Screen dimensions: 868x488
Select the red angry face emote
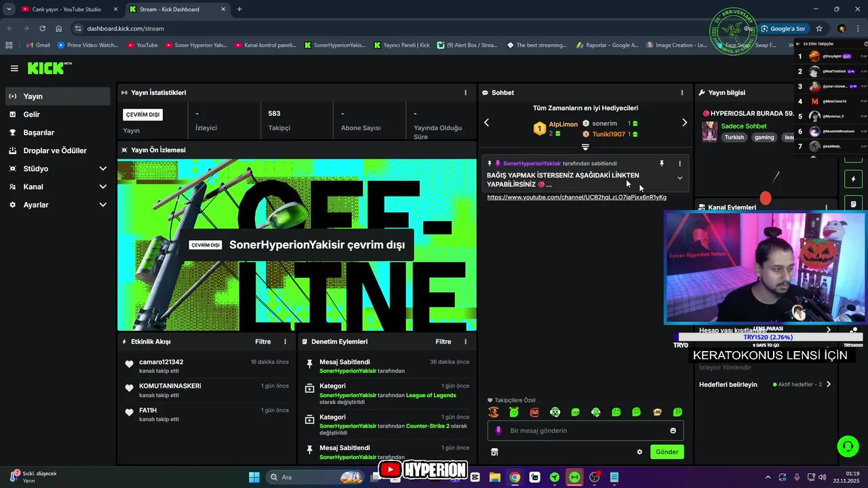(534, 412)
